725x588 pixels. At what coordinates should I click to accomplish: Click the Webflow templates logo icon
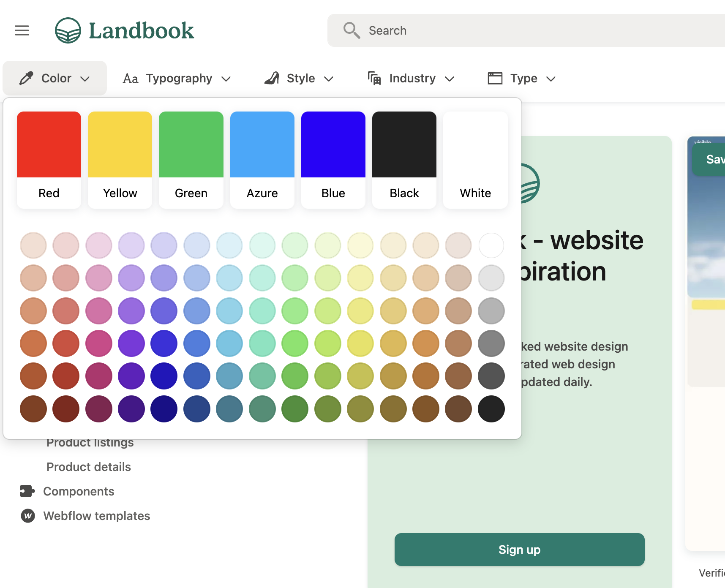(28, 516)
